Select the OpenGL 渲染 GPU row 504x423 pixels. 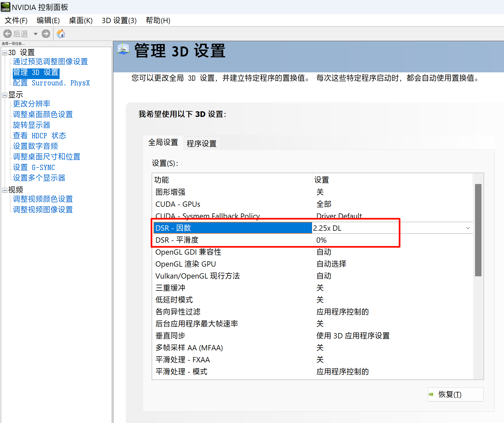coord(312,264)
